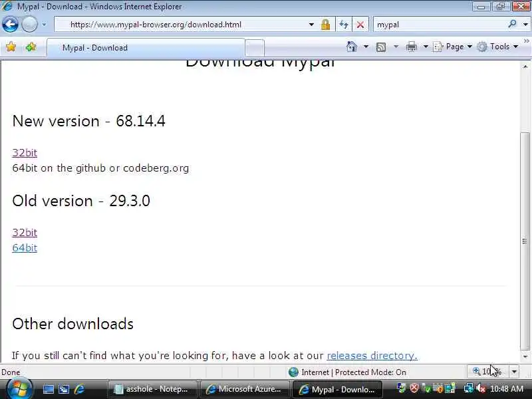
Task: Click the Home icon in the command bar
Action: pyautogui.click(x=352, y=47)
